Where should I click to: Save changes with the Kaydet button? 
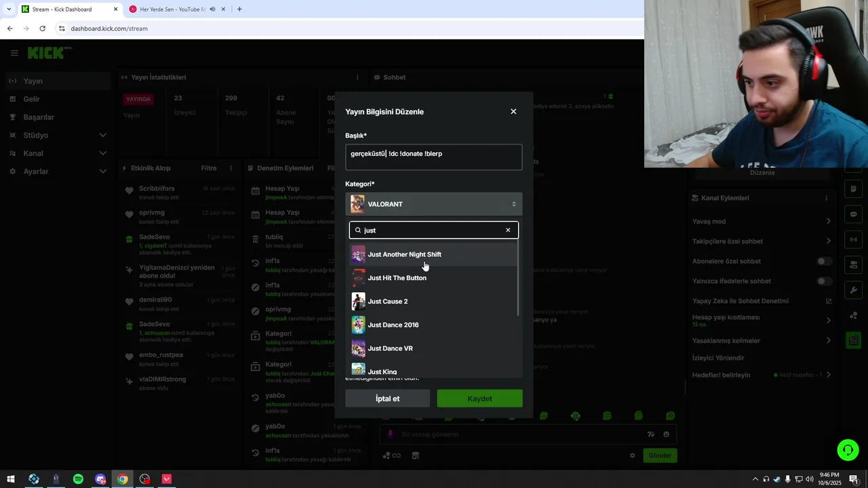[479, 399]
